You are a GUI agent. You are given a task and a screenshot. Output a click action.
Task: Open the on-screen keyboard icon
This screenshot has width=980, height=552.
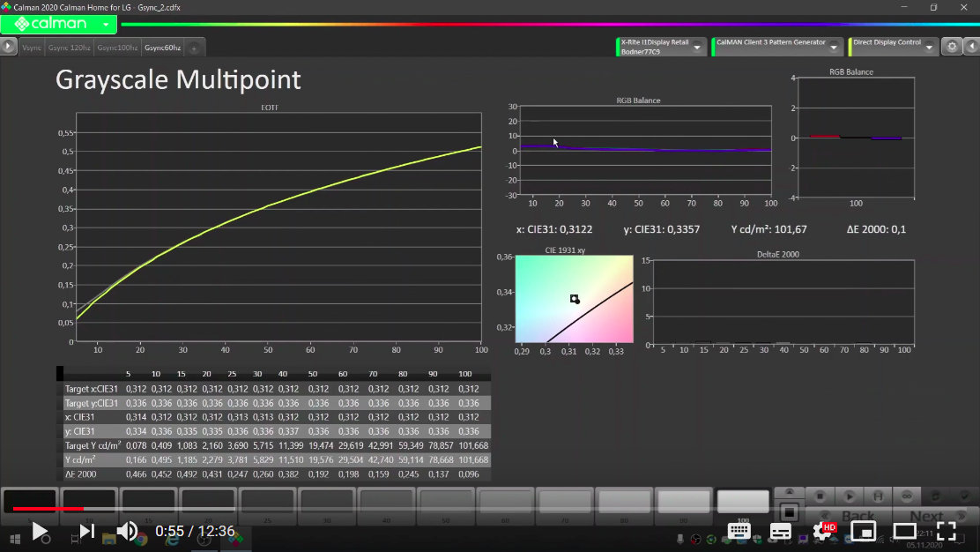[x=739, y=531]
